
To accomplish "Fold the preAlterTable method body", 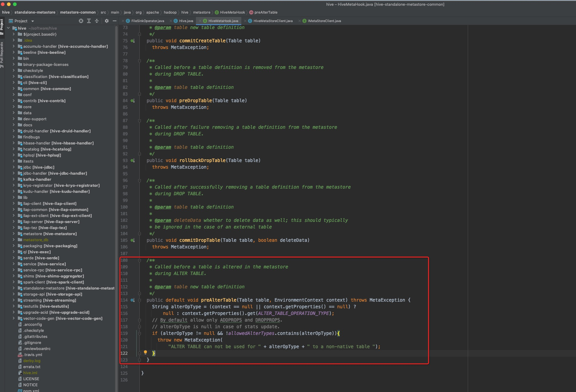I will [x=139, y=300].
